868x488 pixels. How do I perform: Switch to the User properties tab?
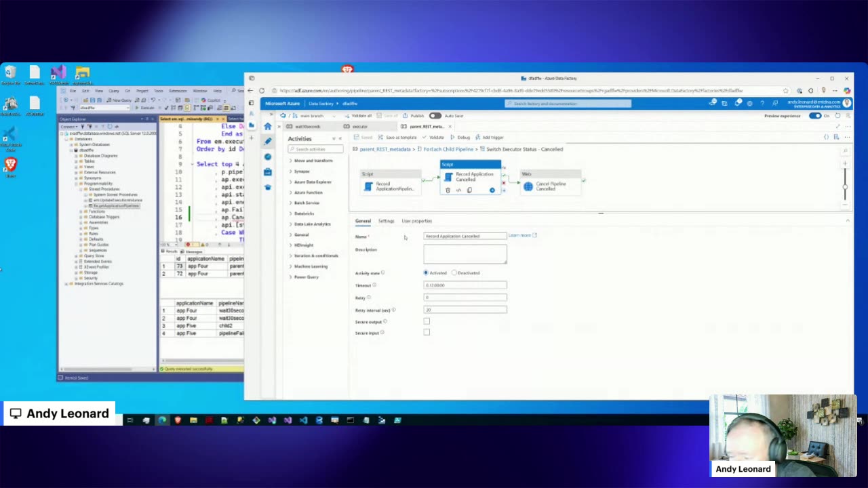pos(416,221)
